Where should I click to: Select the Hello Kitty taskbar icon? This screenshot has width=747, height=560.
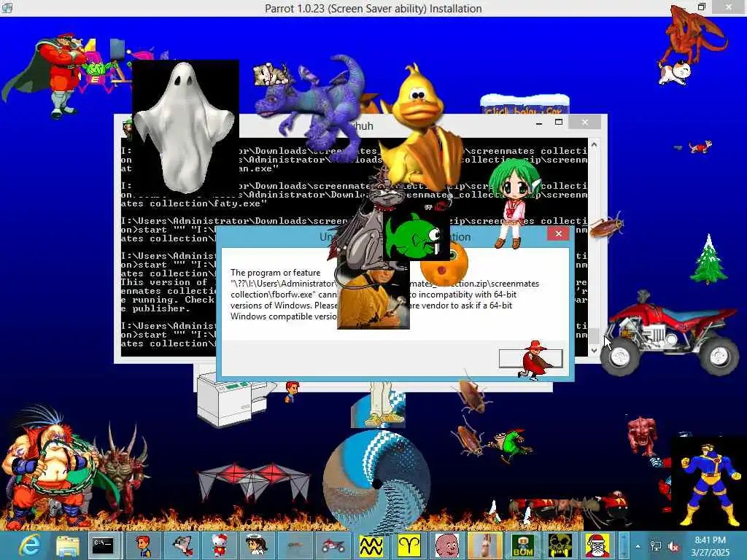220,545
